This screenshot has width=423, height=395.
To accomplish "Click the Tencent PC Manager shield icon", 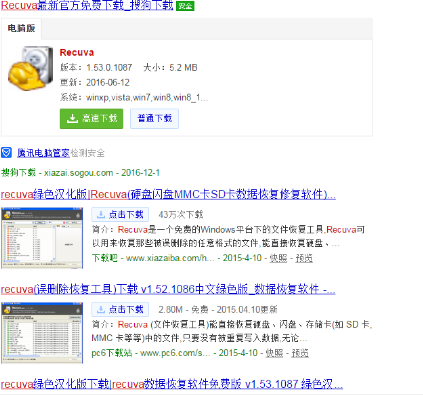I will 6,153.
